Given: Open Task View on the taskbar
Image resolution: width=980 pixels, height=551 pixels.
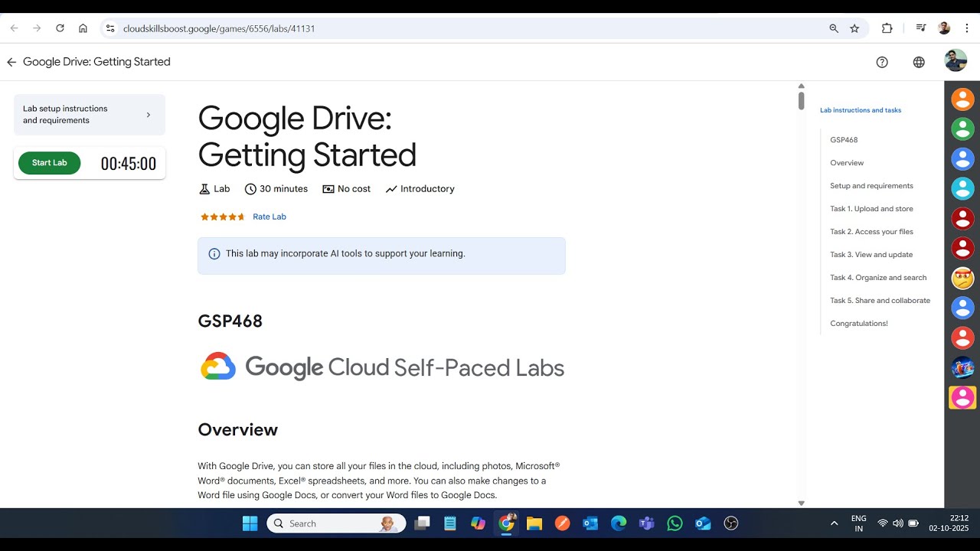Looking at the screenshot, I should (422, 523).
